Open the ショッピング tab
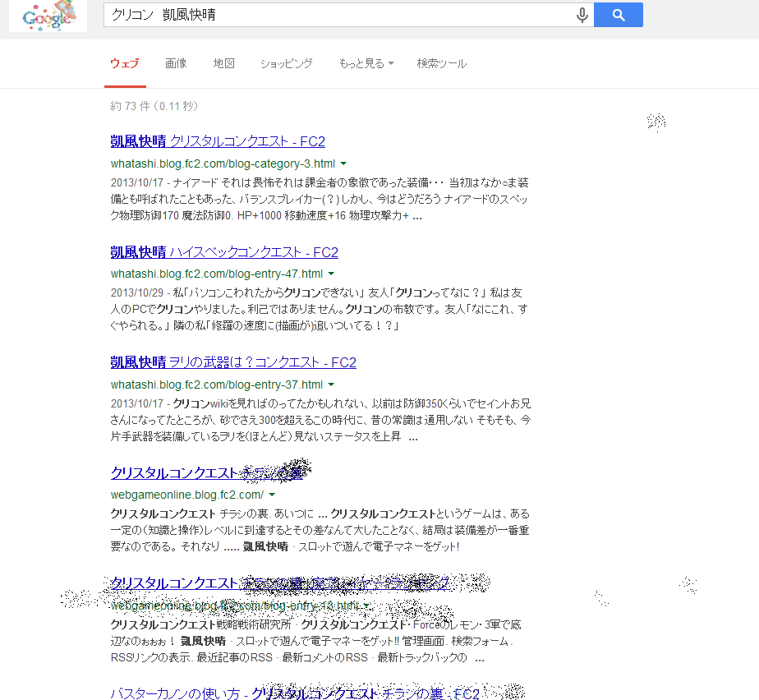The height and width of the screenshot is (700, 759). point(287,63)
